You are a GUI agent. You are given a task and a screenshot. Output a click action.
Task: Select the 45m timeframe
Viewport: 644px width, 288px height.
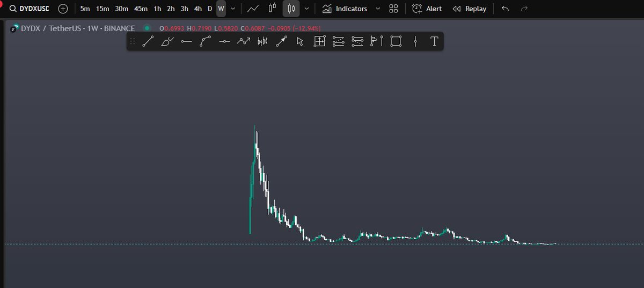[141, 9]
